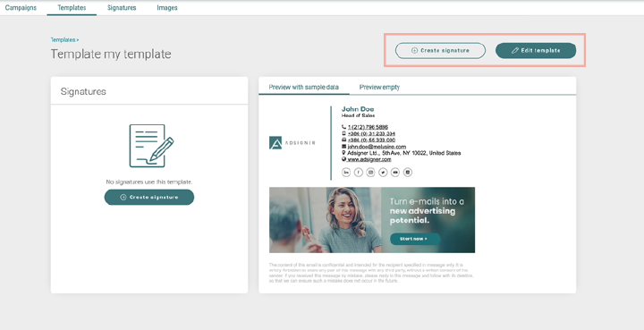The width and height of the screenshot is (644, 330).
Task: Click the Twitter social icon
Action: click(383, 173)
